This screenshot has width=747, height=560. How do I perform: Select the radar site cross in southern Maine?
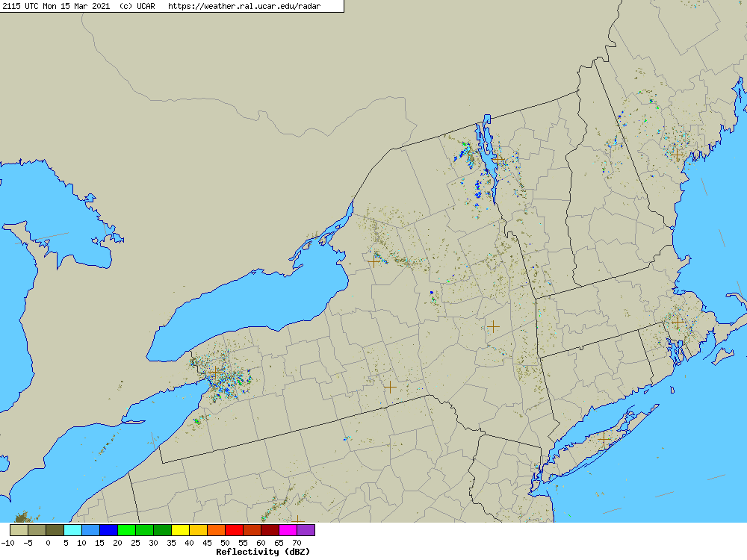click(677, 155)
